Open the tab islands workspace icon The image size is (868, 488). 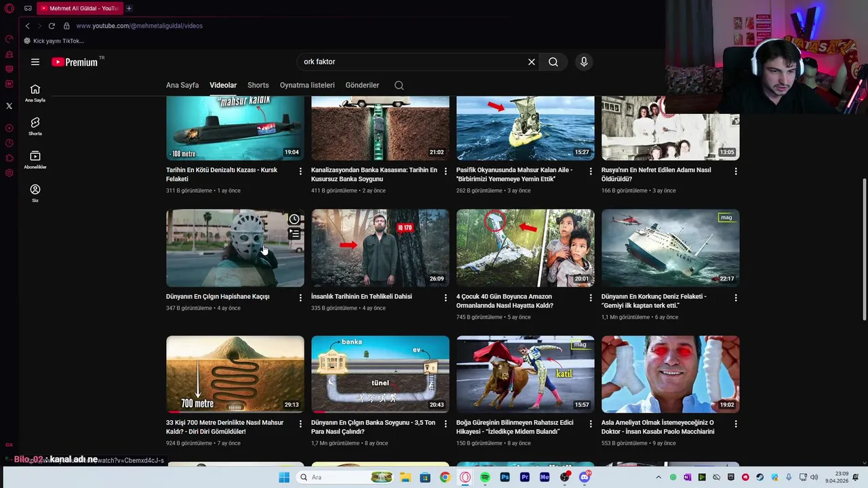coord(28,9)
